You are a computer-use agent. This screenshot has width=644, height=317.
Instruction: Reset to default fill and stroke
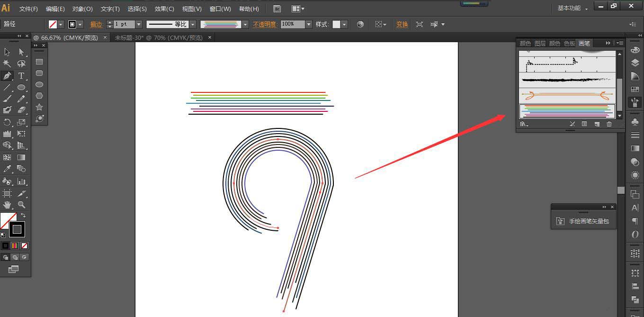pyautogui.click(x=3, y=235)
